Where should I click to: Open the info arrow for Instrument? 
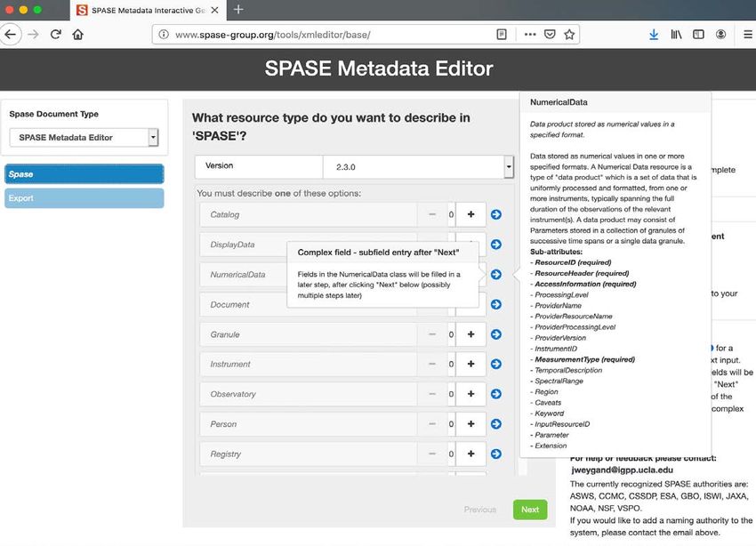[x=495, y=364]
